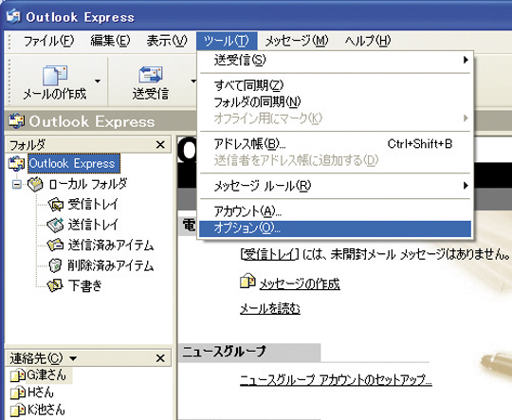Choose アカウント(A)... menu entry

[x=335, y=211]
